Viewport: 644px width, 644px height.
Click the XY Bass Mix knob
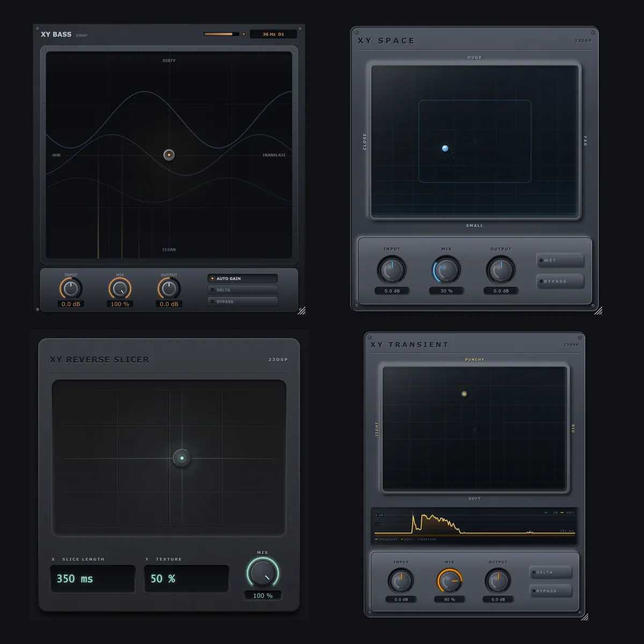[x=120, y=289]
